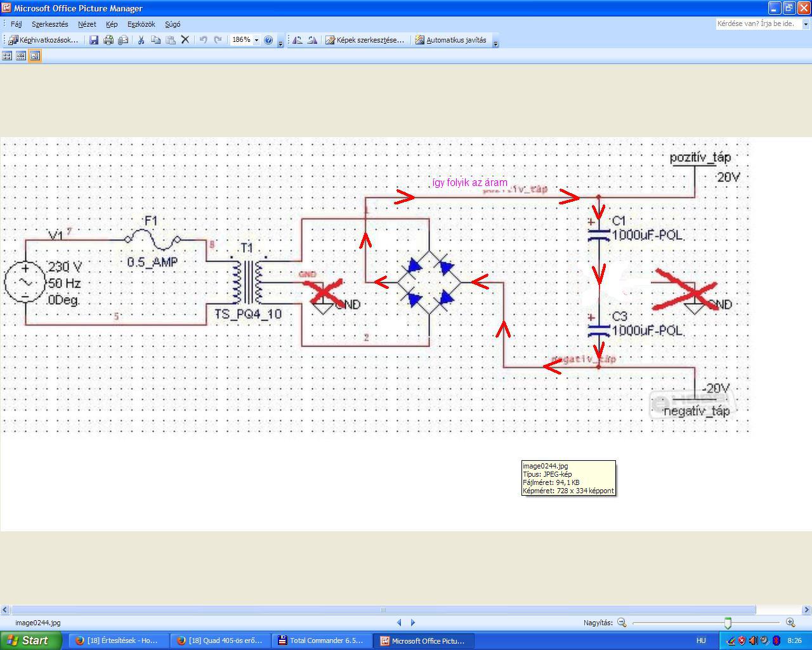Click the Windows Start button

(30, 640)
